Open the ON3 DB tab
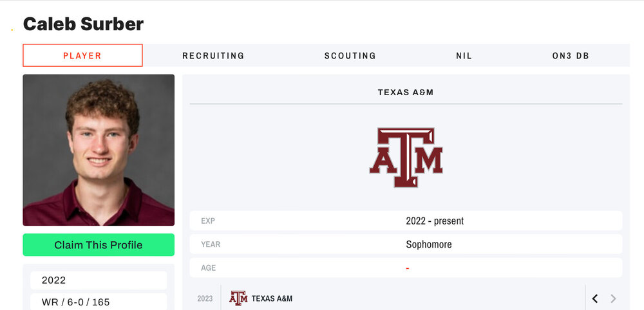The height and width of the screenshot is (310, 644). 571,55
